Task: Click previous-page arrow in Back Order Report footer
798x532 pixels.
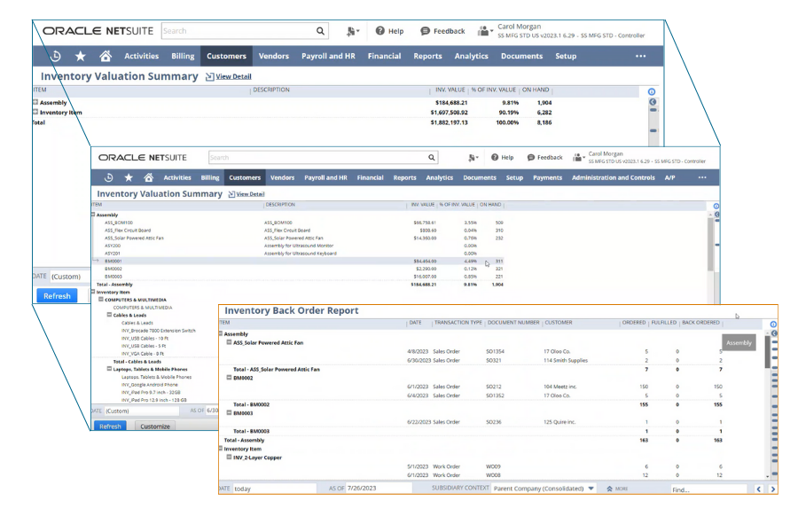Action: click(759, 489)
